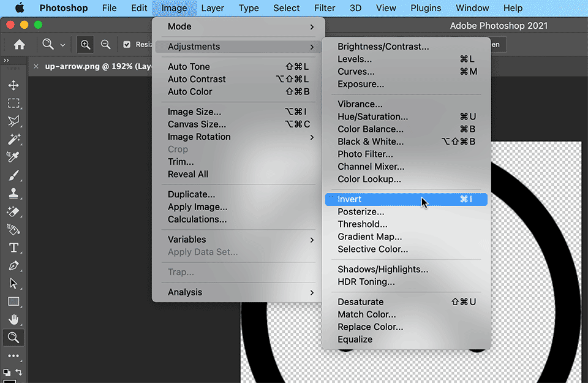This screenshot has height=383, width=588.
Task: Open the Window menu
Action: click(472, 8)
